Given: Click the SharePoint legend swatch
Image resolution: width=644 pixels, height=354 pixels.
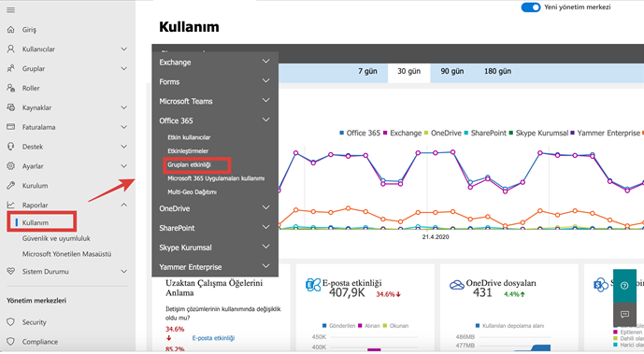Looking at the screenshot, I should [x=466, y=133].
